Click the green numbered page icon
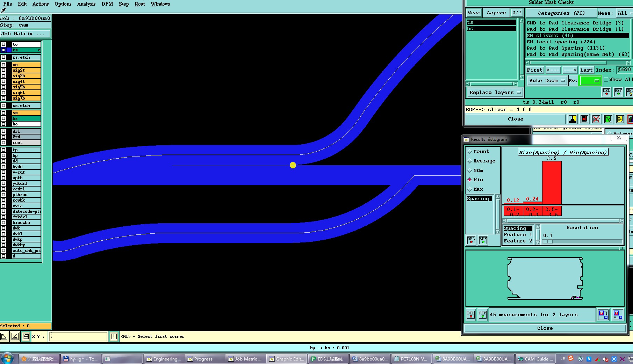 [x=608, y=119]
